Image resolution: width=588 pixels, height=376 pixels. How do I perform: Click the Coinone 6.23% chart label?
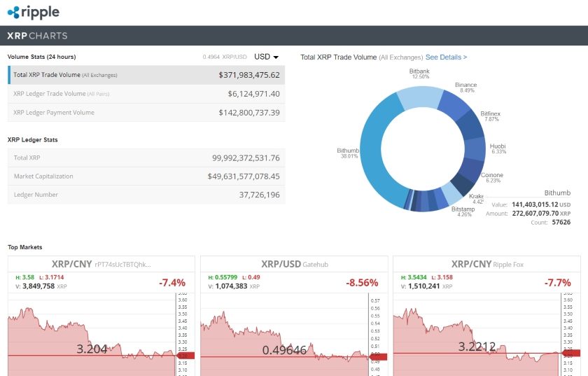[x=492, y=177]
